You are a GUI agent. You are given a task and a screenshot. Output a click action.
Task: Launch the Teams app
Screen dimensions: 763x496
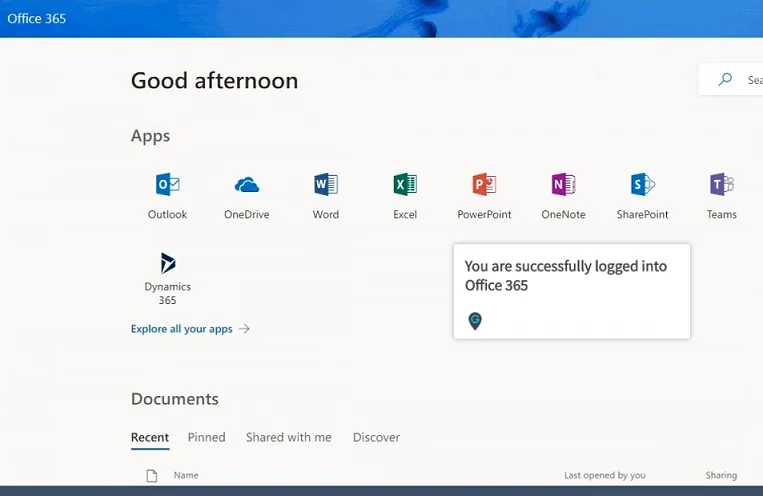click(722, 196)
